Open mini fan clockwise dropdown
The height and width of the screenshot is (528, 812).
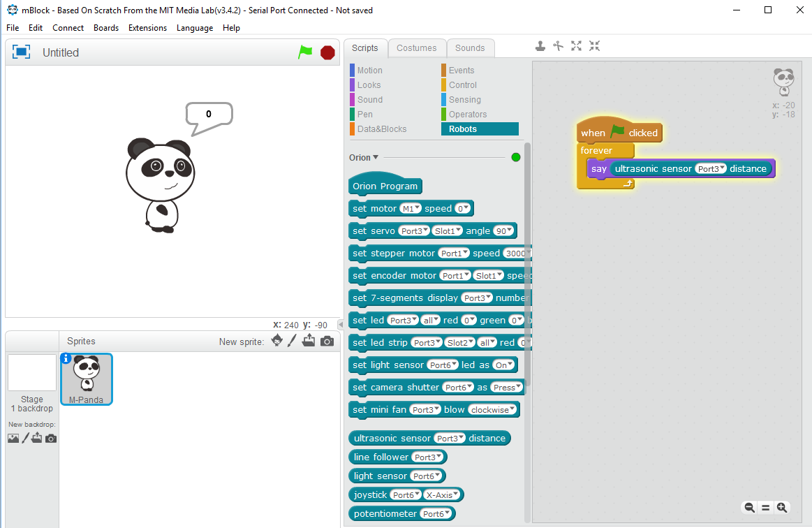pos(492,410)
